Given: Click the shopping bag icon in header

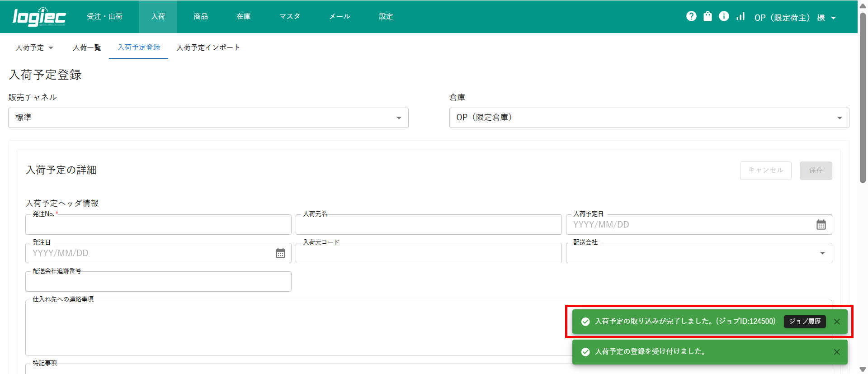Looking at the screenshot, I should pos(708,16).
